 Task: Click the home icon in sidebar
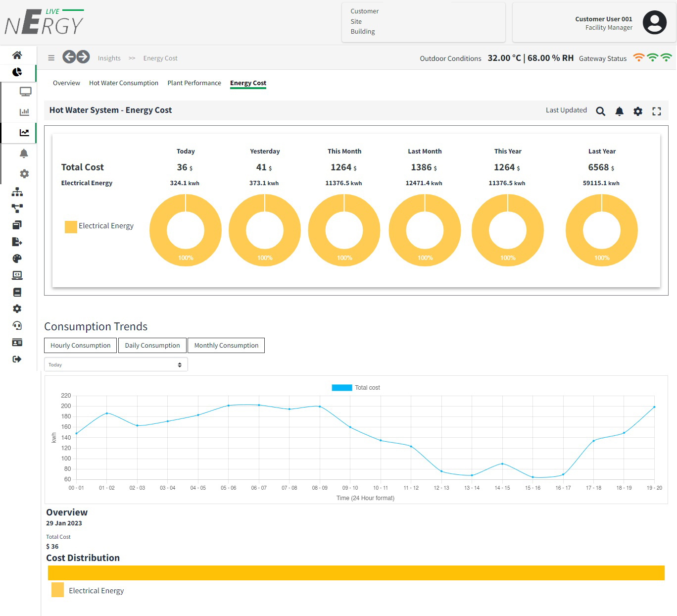pos(17,55)
